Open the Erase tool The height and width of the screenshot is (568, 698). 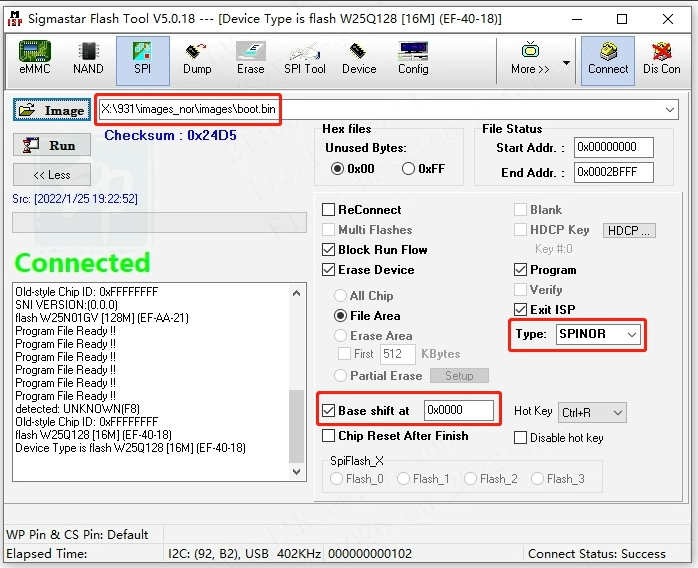251,59
